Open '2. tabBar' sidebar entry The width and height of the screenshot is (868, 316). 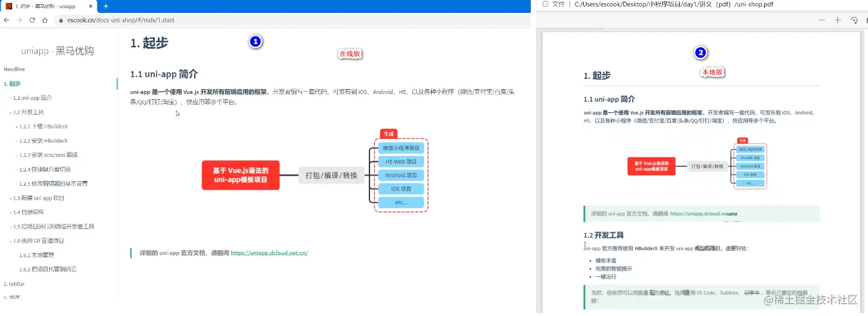point(14,284)
